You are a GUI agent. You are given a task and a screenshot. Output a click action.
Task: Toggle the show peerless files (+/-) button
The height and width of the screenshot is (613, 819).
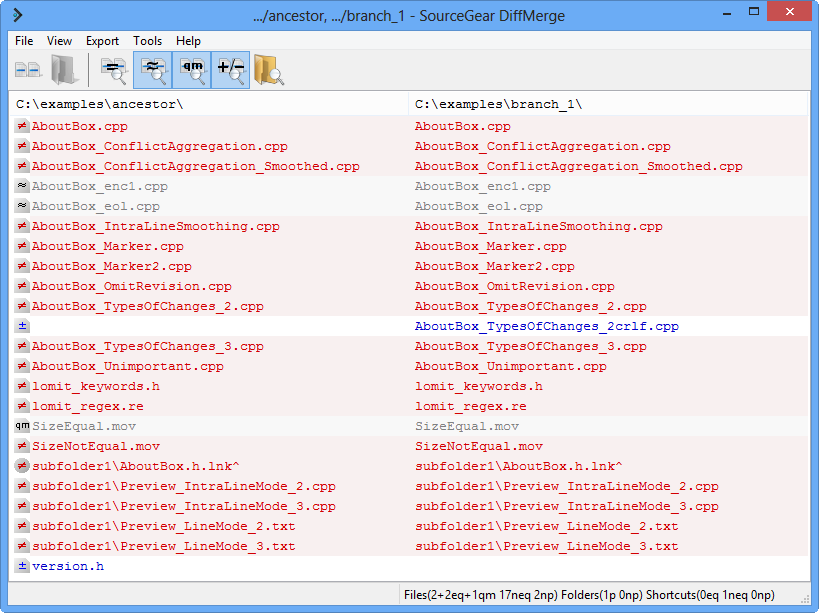click(x=231, y=71)
